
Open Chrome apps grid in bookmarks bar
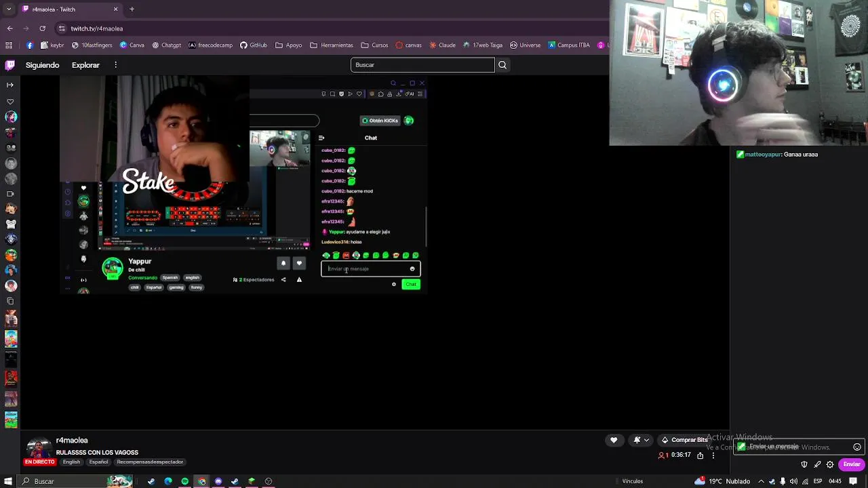pyautogui.click(x=9, y=45)
